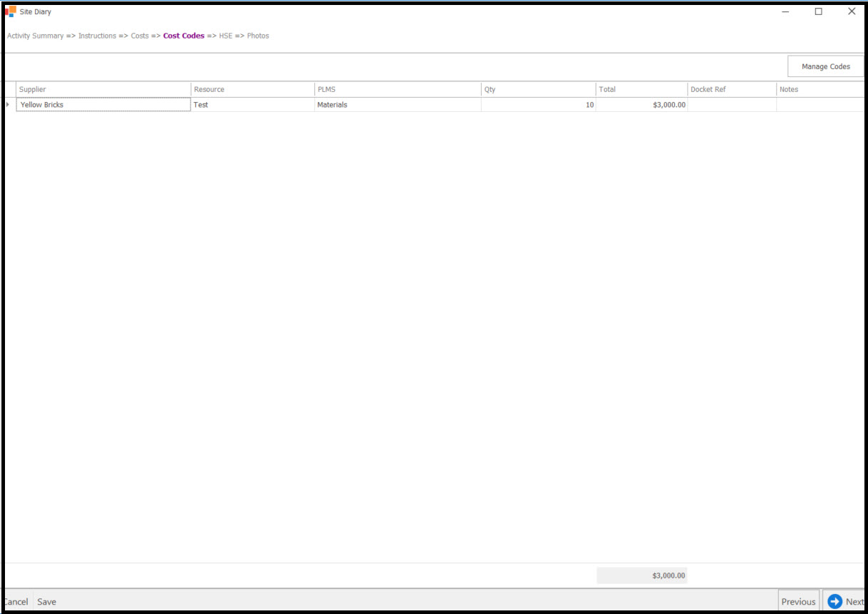868x614 pixels.
Task: Go to the Photos step
Action: click(x=258, y=36)
